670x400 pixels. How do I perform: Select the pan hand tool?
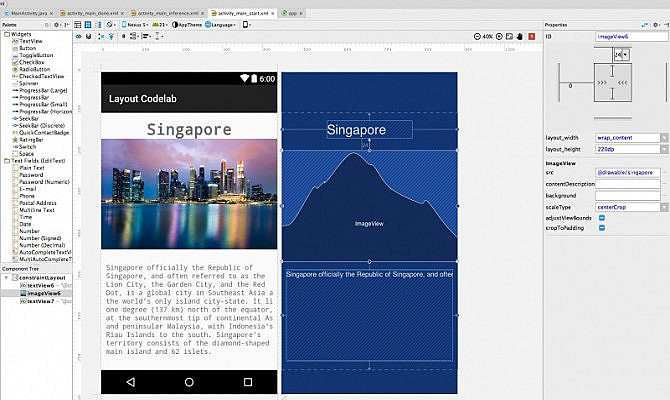click(x=520, y=36)
